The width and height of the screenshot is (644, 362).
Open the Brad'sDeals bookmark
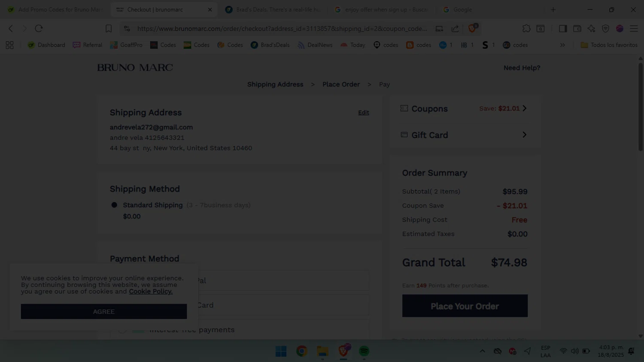[270, 45]
